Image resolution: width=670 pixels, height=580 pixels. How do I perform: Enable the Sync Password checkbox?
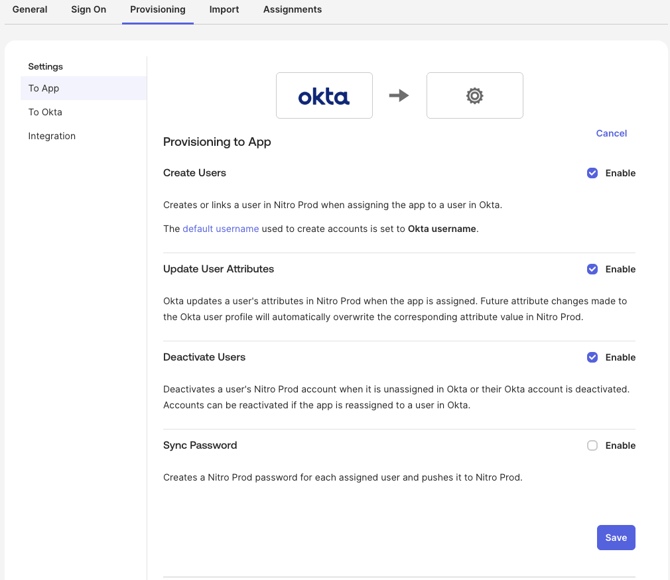click(592, 446)
